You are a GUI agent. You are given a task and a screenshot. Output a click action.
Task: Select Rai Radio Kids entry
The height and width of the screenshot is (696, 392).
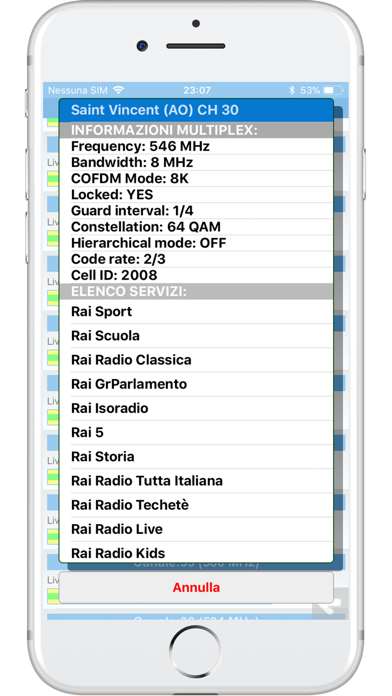pos(196,553)
